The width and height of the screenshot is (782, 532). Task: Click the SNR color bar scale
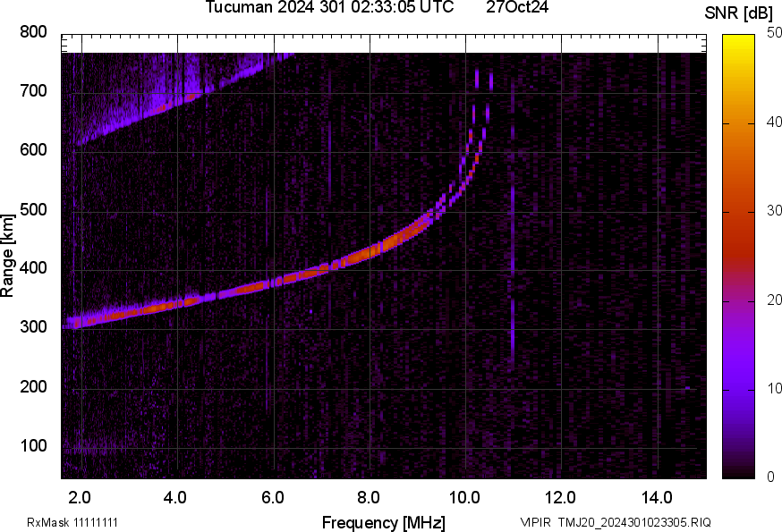pos(739,257)
